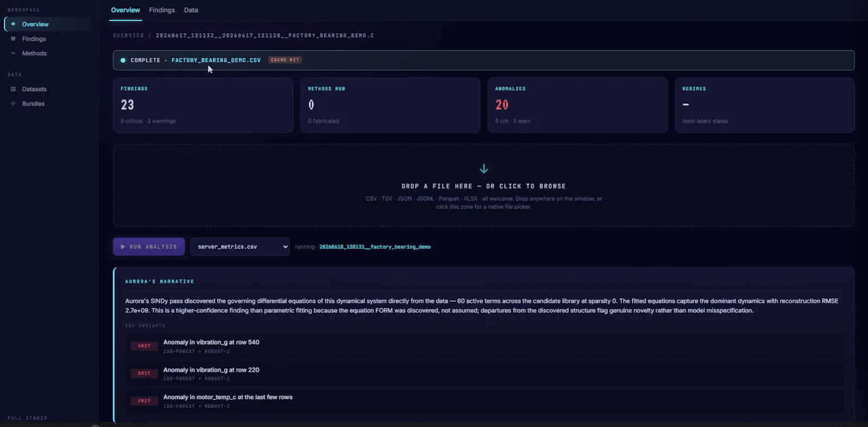
Task: Open insight: motor_temp_c anomaly last rows
Action: point(484,401)
